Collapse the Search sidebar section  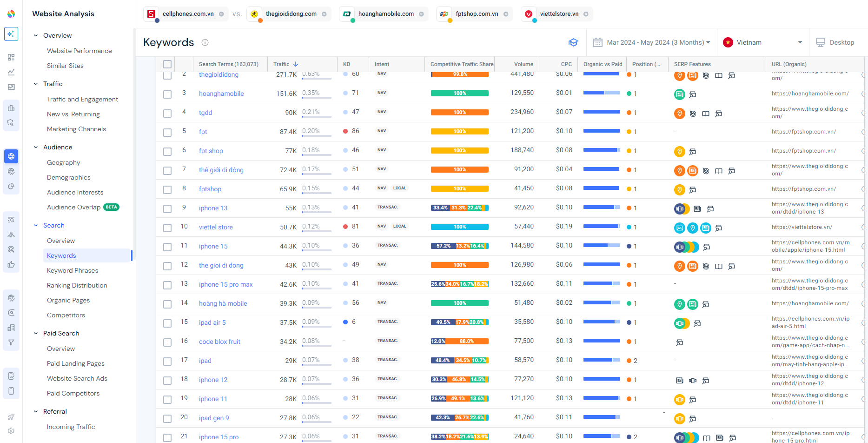[36, 225]
